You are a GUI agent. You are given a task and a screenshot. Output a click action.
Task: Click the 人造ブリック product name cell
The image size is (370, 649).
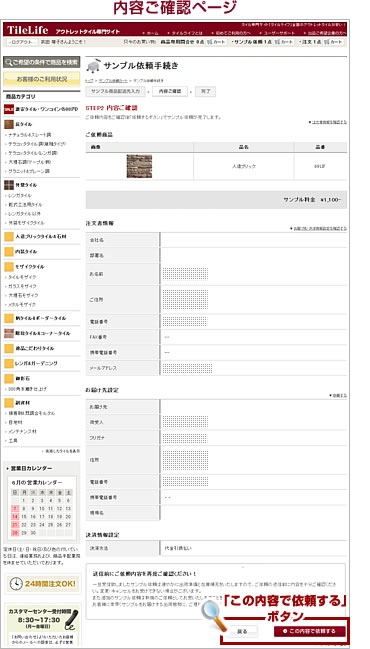[244, 166]
